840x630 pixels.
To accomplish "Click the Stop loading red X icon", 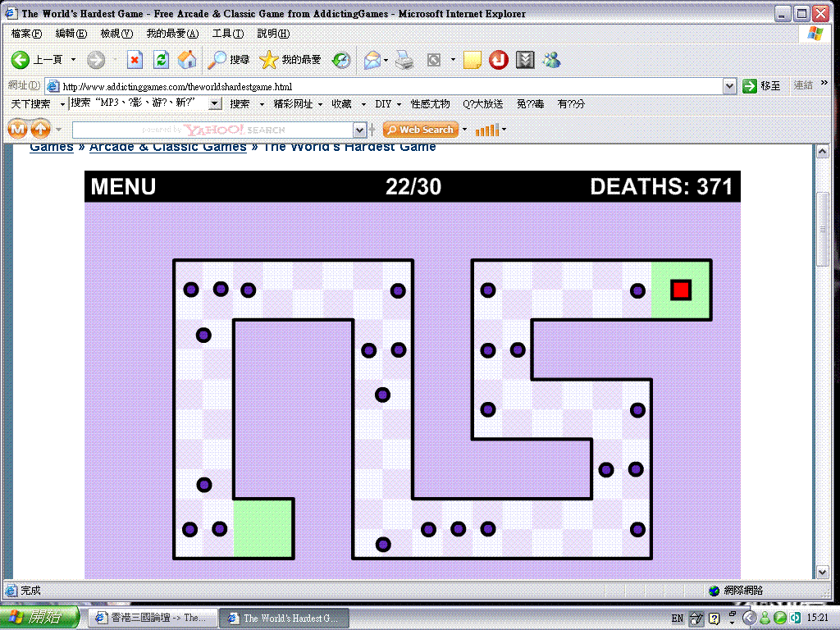I will [135, 59].
